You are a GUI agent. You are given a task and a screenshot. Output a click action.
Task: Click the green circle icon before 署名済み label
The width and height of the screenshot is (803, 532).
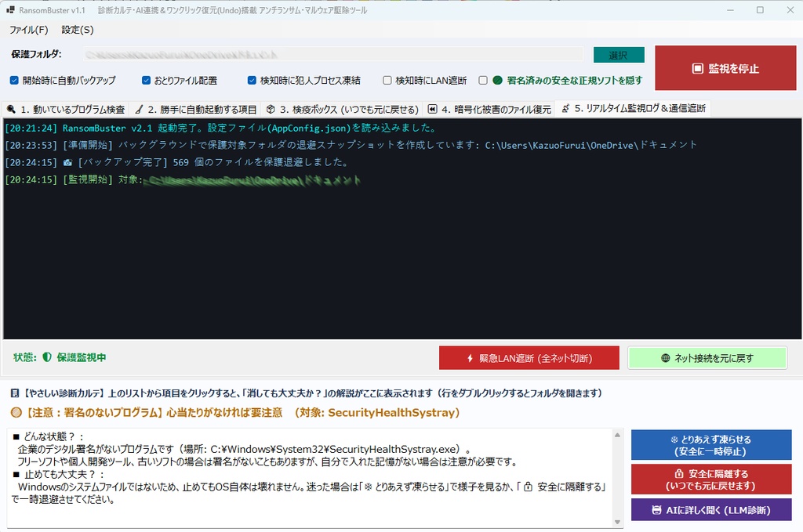click(x=497, y=81)
